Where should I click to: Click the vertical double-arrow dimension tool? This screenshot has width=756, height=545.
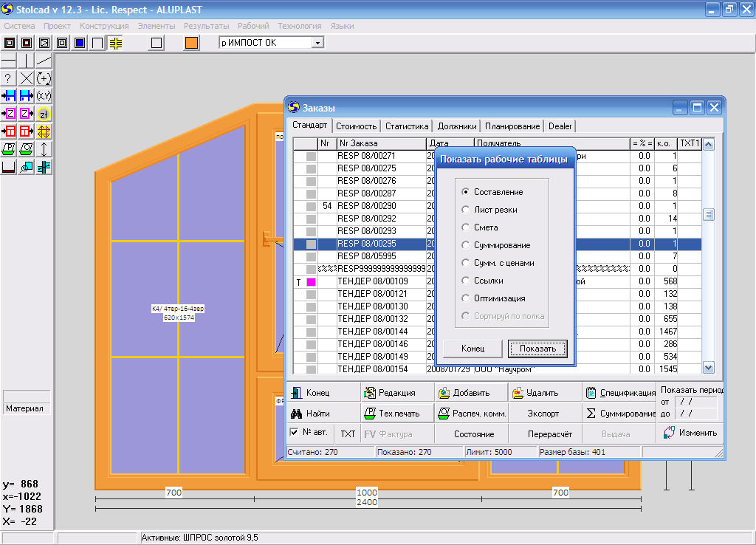tap(44, 149)
